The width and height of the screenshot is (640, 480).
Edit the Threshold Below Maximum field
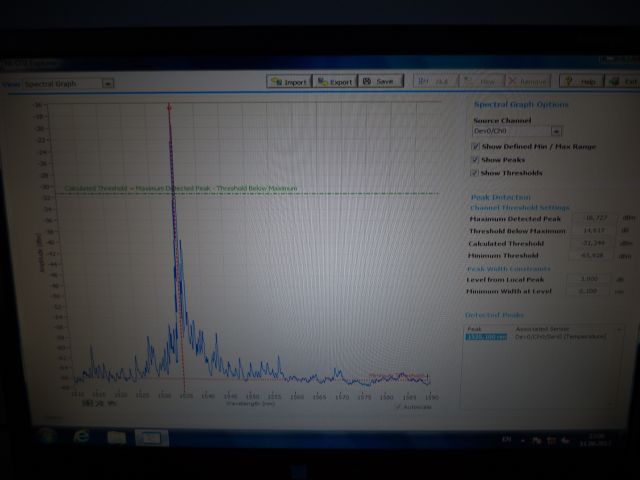click(593, 231)
